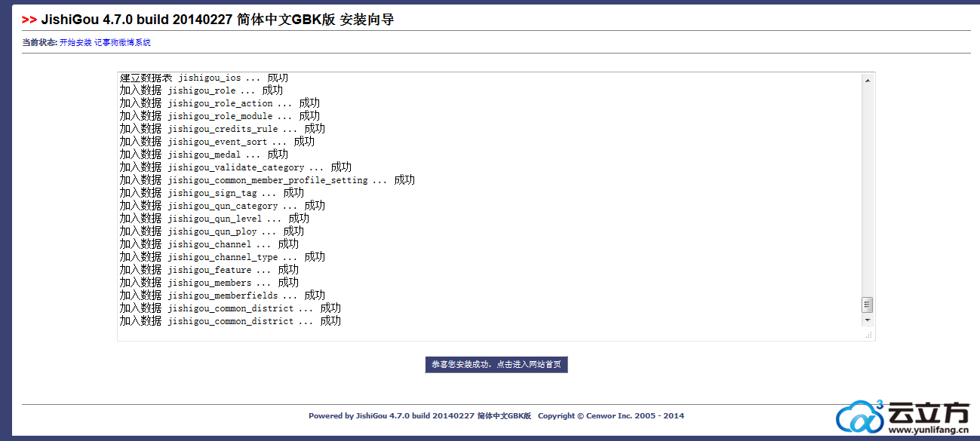Select the jishigou_sign_tag log line
This screenshot has height=441, width=980.
tap(212, 193)
